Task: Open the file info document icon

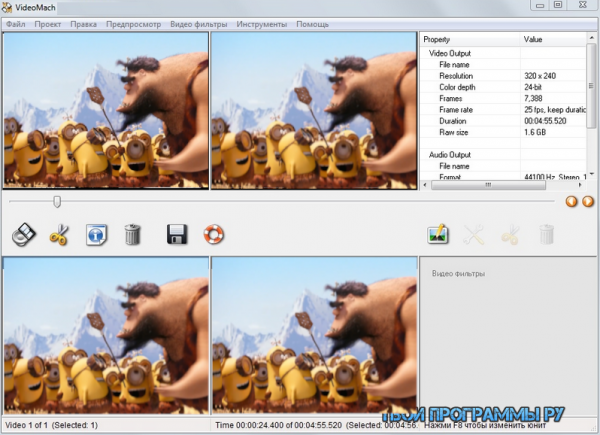Action: click(96, 235)
